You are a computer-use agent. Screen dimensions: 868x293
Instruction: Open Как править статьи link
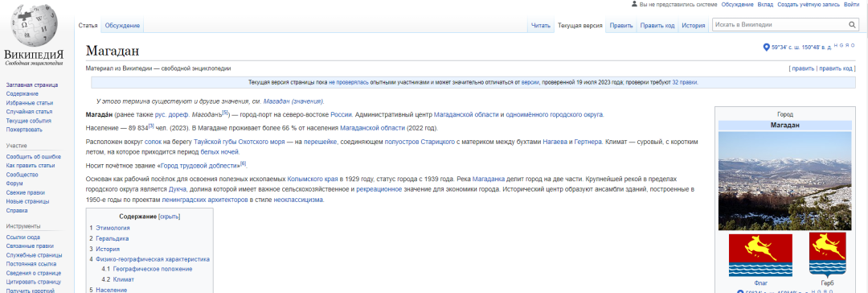31,165
